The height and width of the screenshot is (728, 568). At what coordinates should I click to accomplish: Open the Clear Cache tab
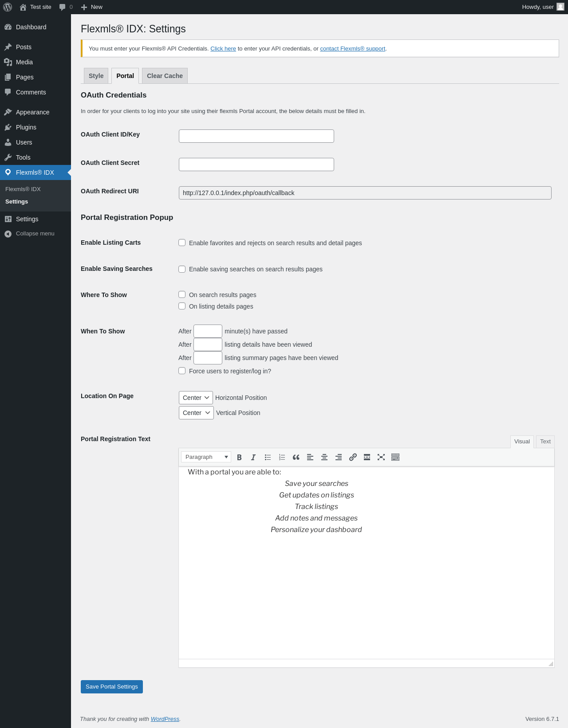click(x=165, y=76)
